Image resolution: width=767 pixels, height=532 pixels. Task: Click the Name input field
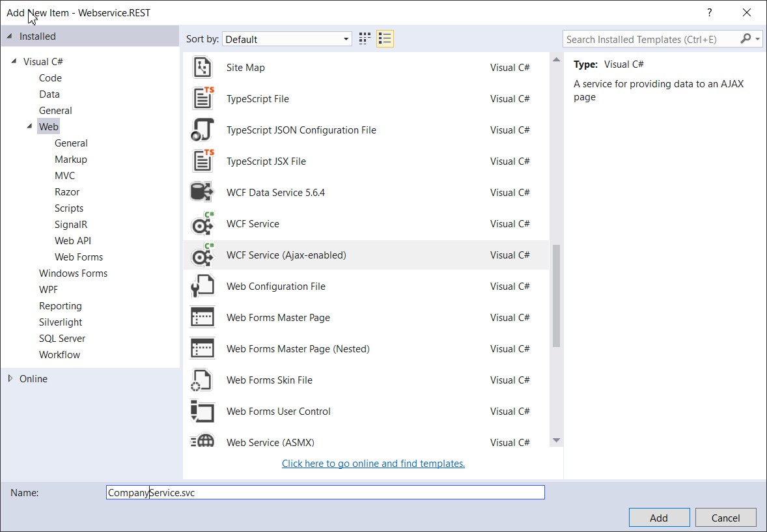[x=326, y=492]
